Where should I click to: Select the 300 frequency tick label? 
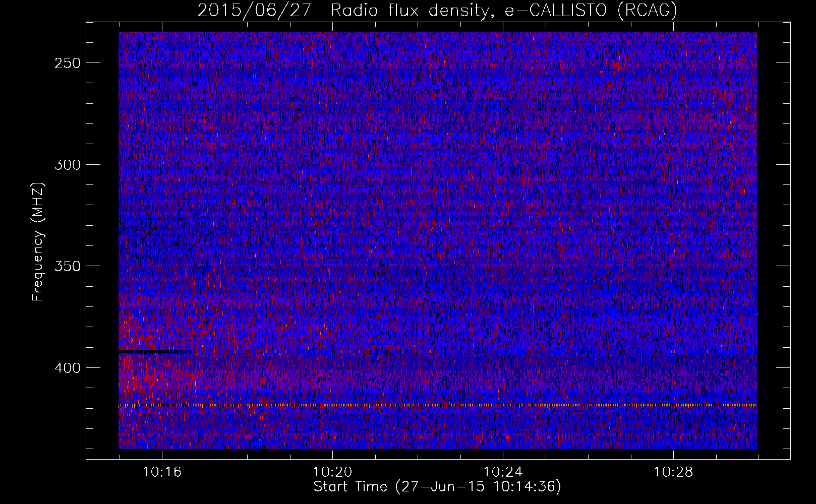click(x=68, y=165)
